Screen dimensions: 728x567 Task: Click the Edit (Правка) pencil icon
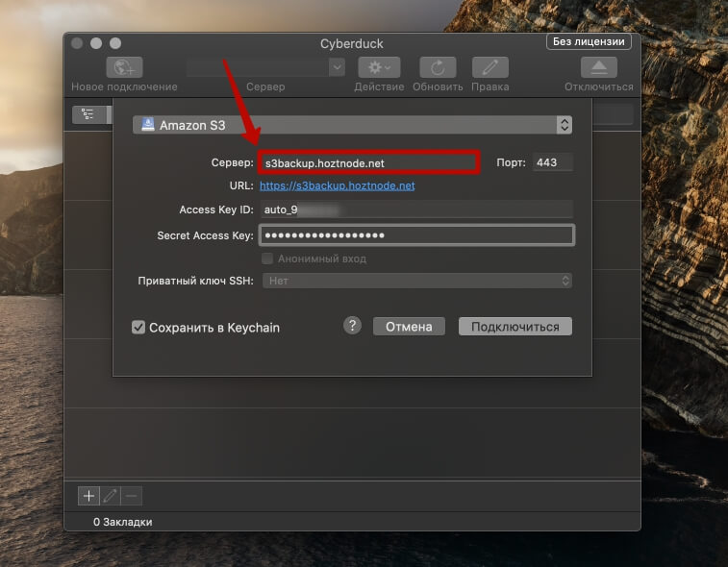(490, 67)
